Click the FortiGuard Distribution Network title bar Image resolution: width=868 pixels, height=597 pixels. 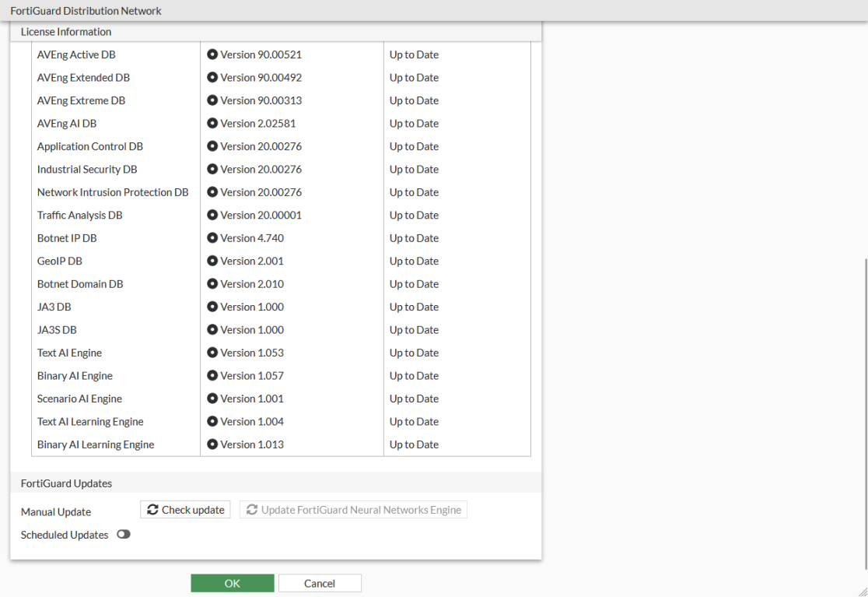coord(86,10)
